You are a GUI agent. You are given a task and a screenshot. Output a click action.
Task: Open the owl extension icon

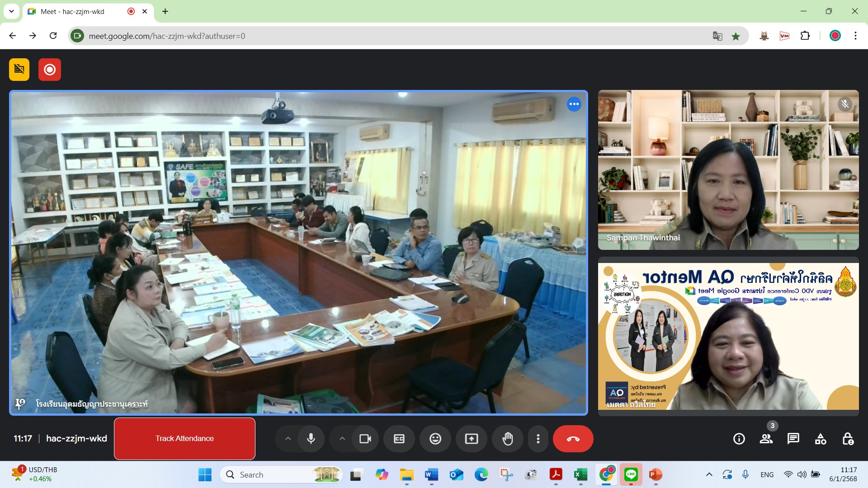point(764,36)
